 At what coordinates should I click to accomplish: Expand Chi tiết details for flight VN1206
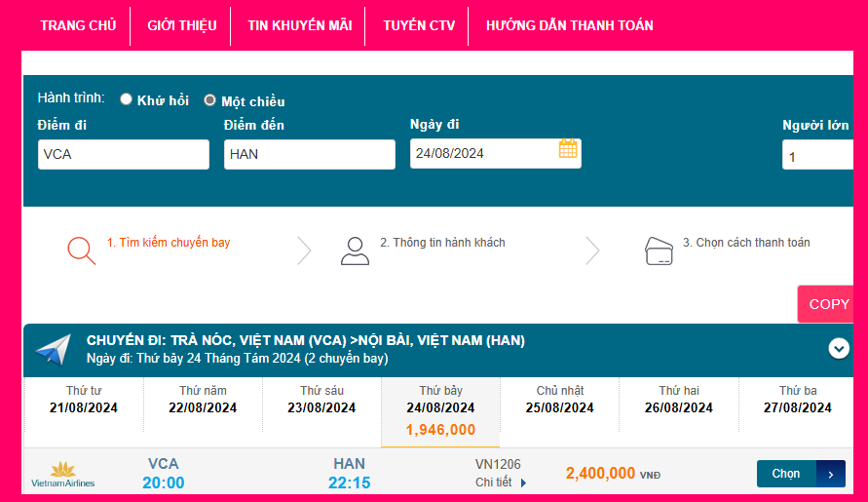503,483
